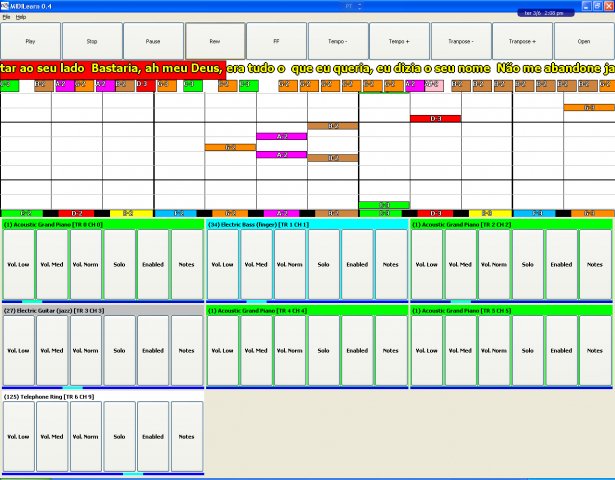
Task: Toggle Enabled on Electric Bass TR 1
Action: (357, 265)
